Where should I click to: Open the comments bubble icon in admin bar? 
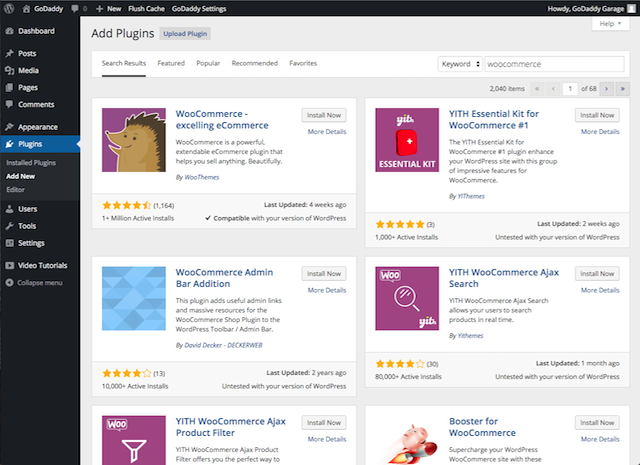click(75, 9)
